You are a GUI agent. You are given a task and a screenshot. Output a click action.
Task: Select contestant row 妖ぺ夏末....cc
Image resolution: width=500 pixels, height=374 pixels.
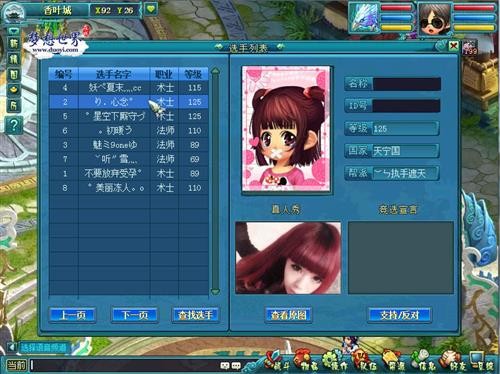pos(129,88)
